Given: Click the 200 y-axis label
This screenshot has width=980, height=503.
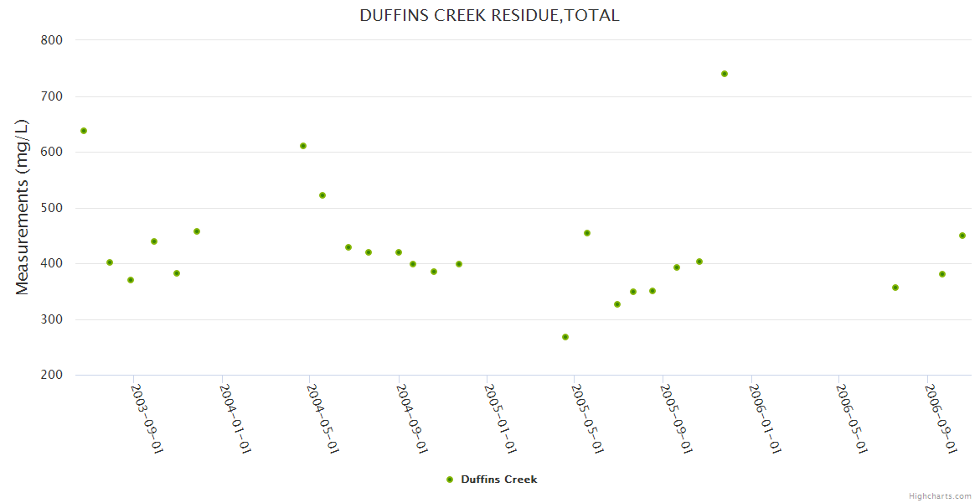Looking at the screenshot, I should coord(53,375).
